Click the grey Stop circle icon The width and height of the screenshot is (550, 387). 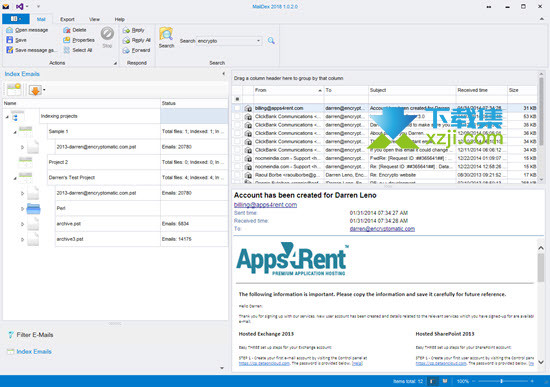(x=107, y=34)
